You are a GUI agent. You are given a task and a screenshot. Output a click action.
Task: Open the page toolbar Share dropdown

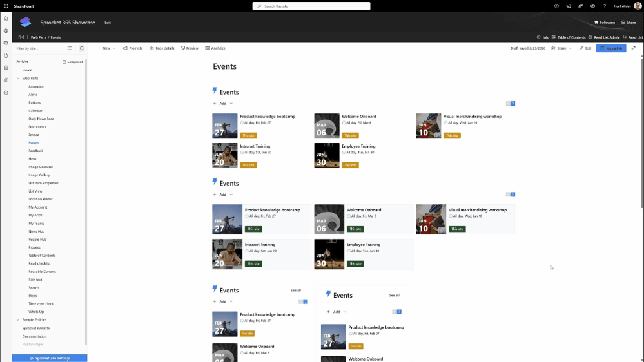click(561, 48)
